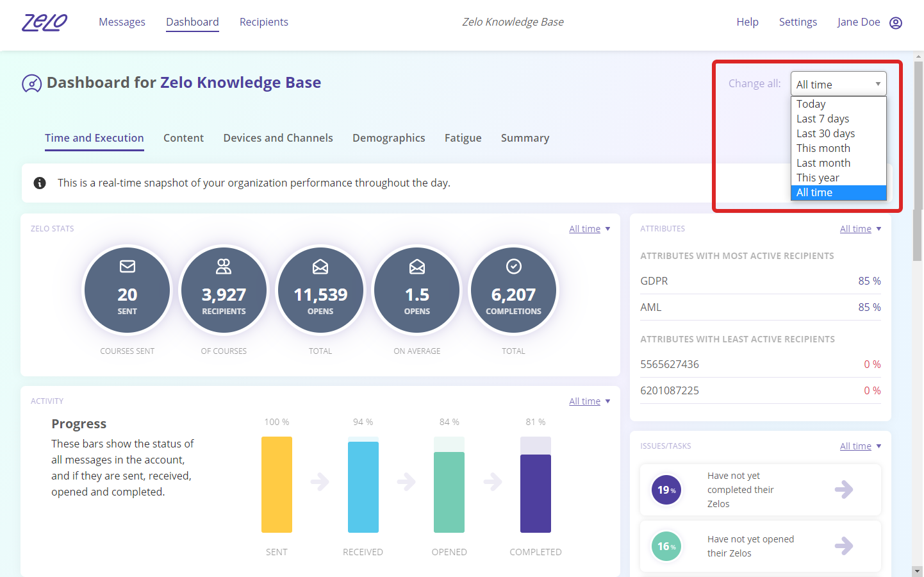Open the Devices and Channels tab
Image resolution: width=924 pixels, height=577 pixels.
pyautogui.click(x=278, y=138)
